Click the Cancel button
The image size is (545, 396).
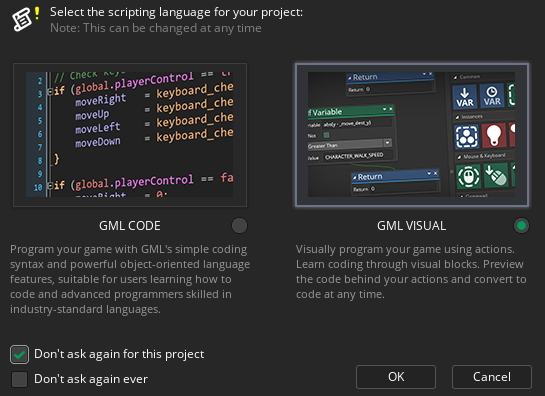coord(492,377)
